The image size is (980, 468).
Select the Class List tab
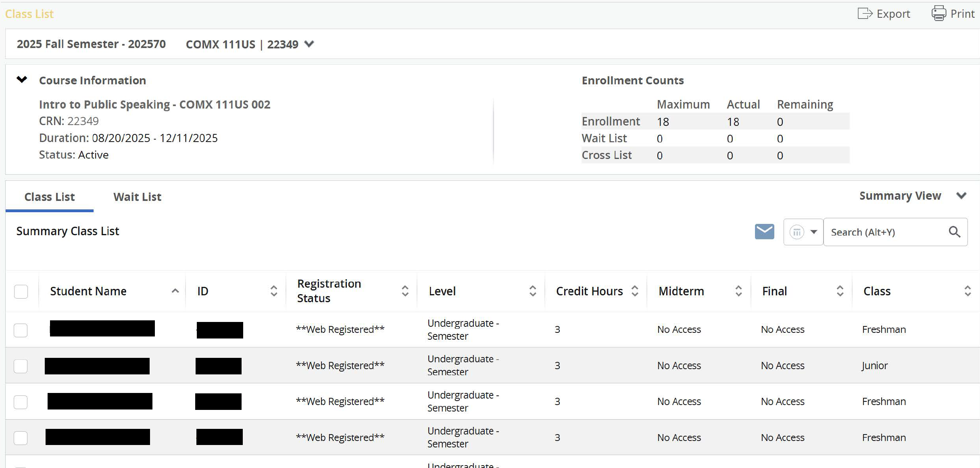(x=50, y=197)
